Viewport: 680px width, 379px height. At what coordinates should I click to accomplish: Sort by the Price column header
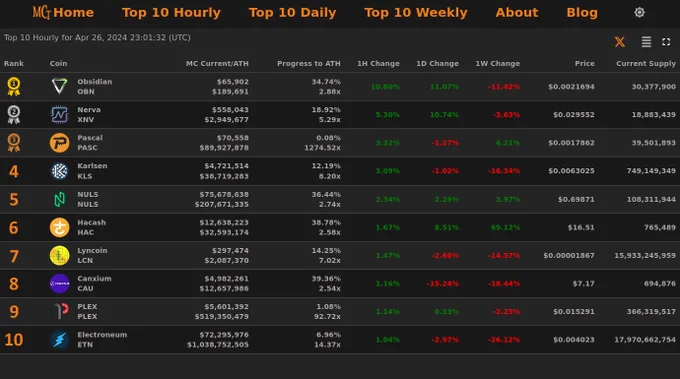pos(585,63)
